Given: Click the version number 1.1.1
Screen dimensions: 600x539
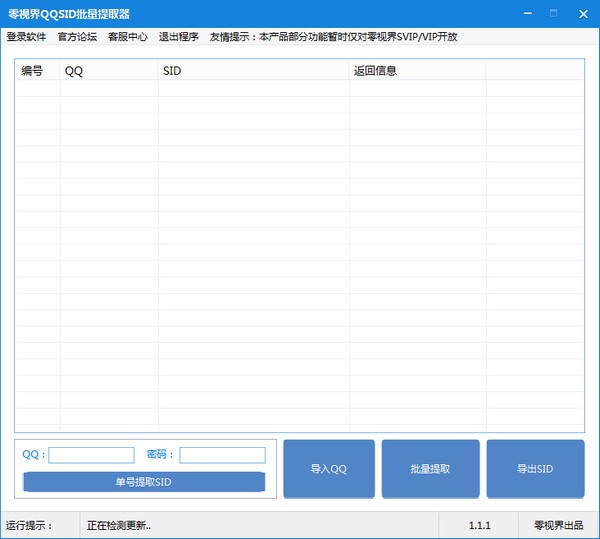Looking at the screenshot, I should pos(479,526).
